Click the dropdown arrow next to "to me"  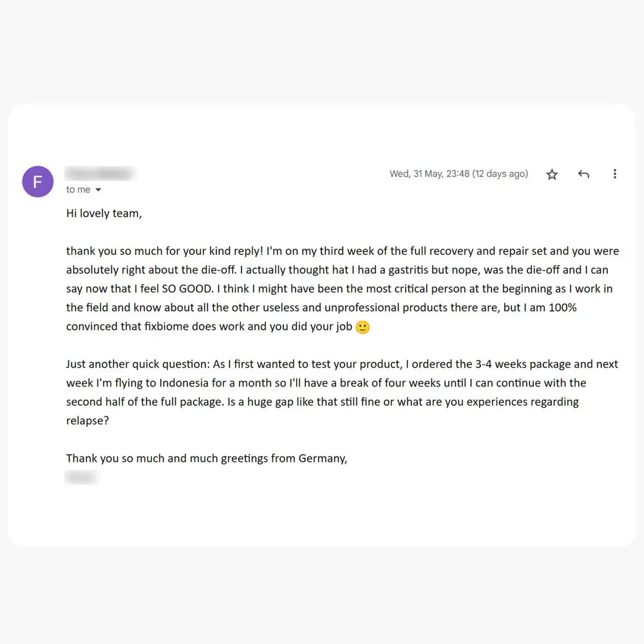pos(98,189)
